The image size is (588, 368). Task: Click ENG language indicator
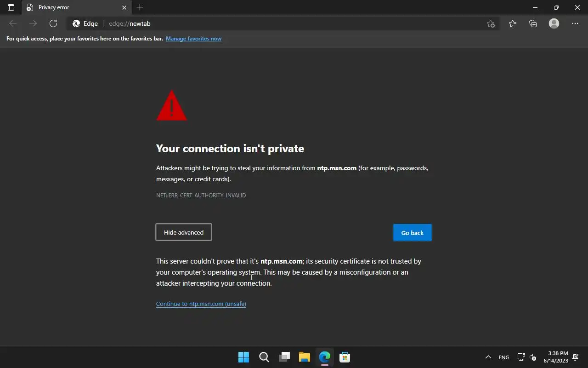click(504, 357)
